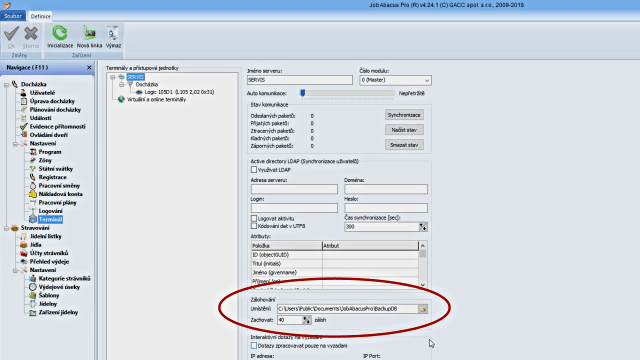
Task: Select Výdejové úseky item
Action: pos(59,287)
